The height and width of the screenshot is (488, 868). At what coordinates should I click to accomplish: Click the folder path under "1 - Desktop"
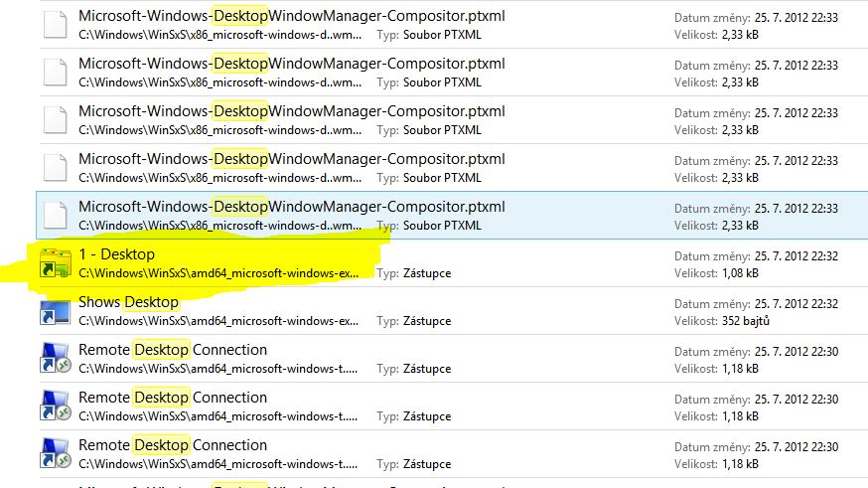click(218, 273)
